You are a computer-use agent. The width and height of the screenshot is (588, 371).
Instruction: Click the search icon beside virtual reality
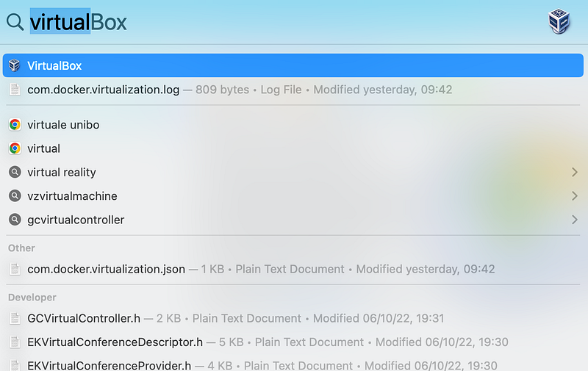tap(15, 172)
